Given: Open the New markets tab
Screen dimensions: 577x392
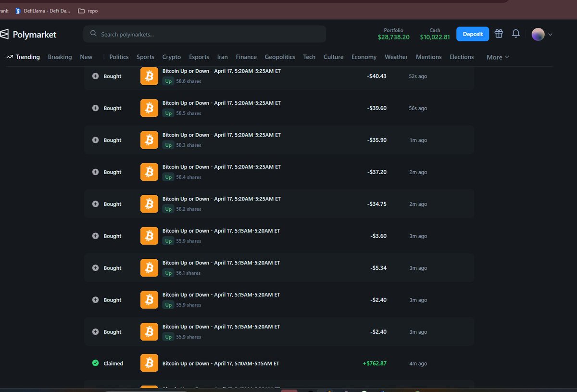Looking at the screenshot, I should pyautogui.click(x=86, y=57).
